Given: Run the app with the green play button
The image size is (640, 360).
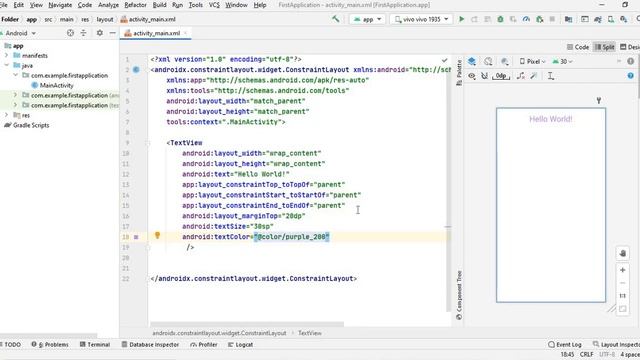Looking at the screenshot, I should [462, 19].
